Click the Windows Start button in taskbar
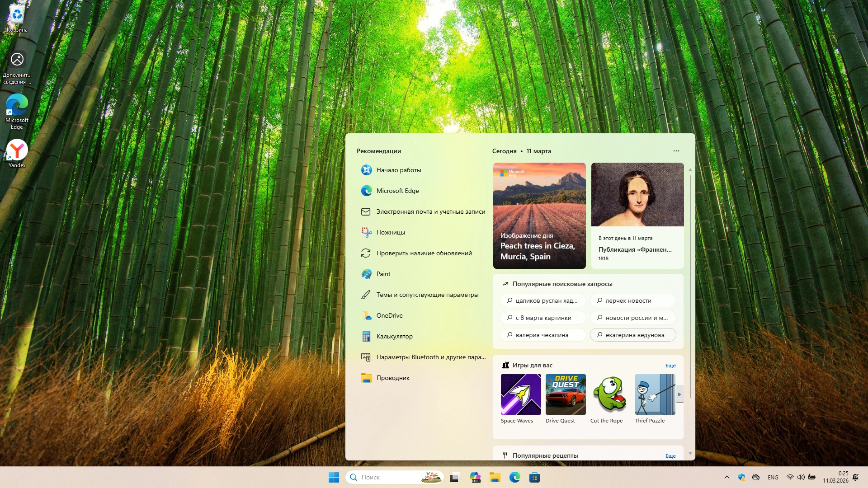The image size is (868, 488). click(334, 477)
